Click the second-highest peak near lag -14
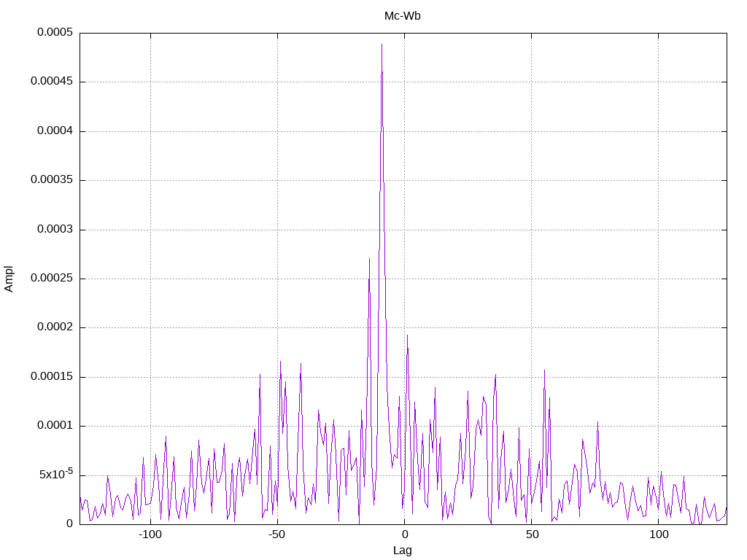 click(369, 259)
